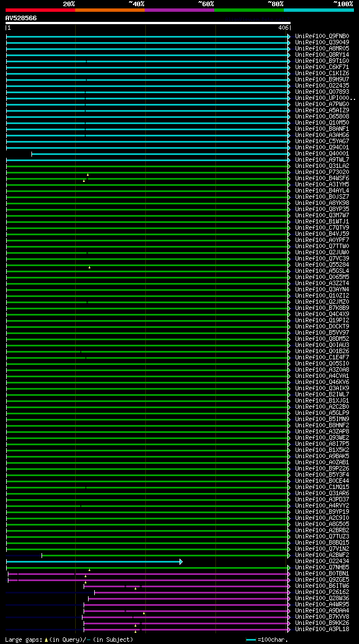Open hit UniRef100_Q9FNB0

(x=322, y=36)
